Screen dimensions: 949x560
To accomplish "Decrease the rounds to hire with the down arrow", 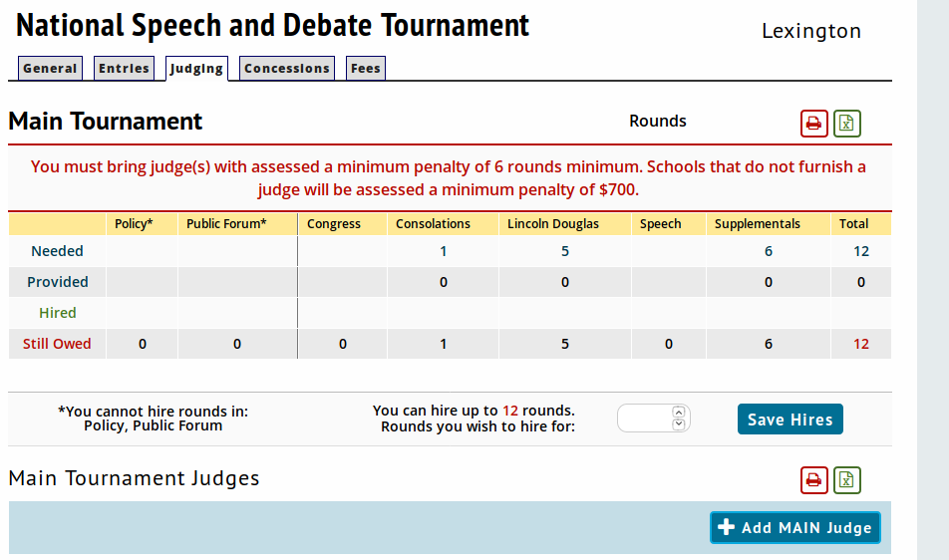I will click(x=680, y=424).
